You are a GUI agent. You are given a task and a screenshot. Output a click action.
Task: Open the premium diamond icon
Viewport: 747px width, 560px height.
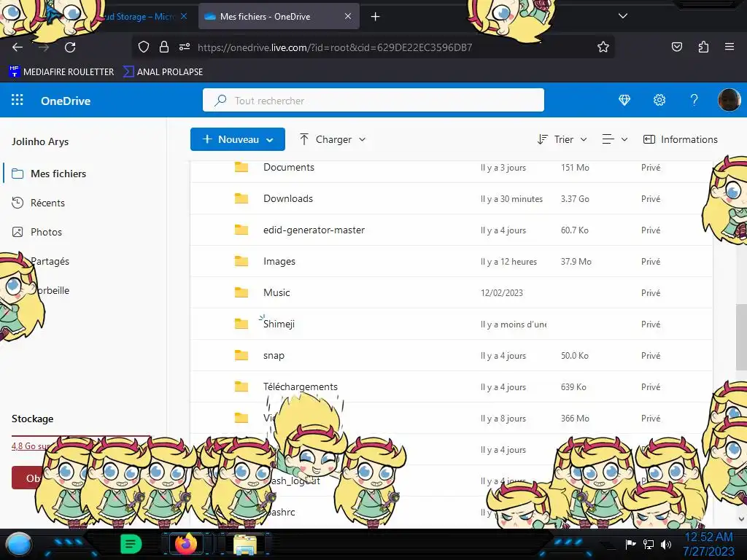[x=624, y=100]
